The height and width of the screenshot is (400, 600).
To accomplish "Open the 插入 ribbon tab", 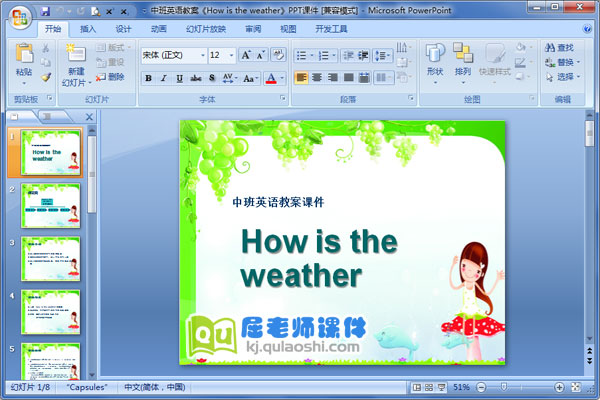I will click(88, 29).
